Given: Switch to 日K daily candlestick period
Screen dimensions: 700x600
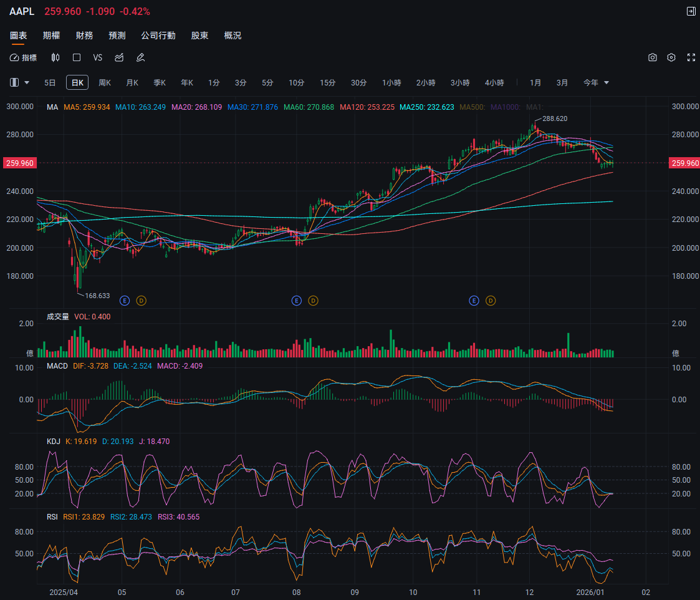Looking at the screenshot, I should click(77, 82).
